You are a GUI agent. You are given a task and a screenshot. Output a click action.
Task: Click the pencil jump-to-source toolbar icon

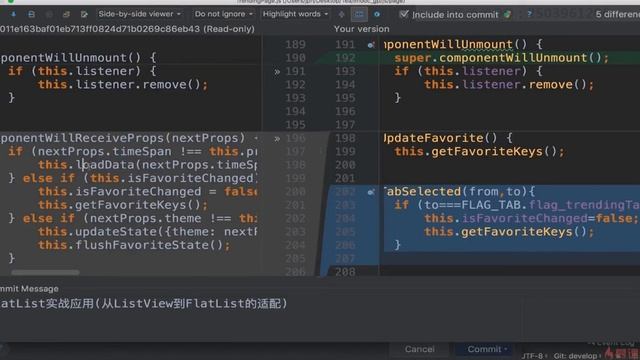click(84, 14)
